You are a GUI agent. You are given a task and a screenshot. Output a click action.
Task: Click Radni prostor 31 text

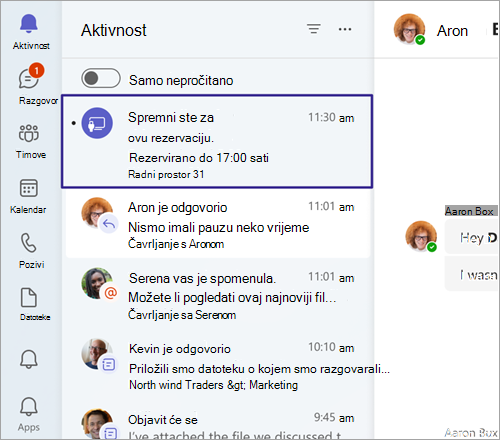166,174
